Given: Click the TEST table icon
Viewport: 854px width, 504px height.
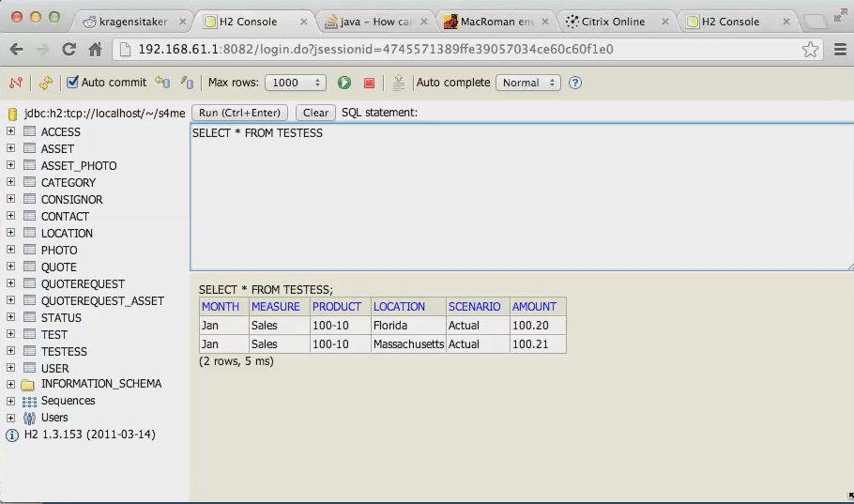Looking at the screenshot, I should (x=29, y=334).
